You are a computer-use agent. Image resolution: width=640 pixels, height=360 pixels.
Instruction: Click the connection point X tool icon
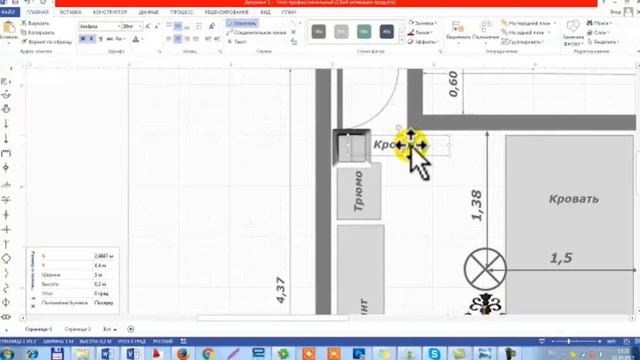click(293, 32)
